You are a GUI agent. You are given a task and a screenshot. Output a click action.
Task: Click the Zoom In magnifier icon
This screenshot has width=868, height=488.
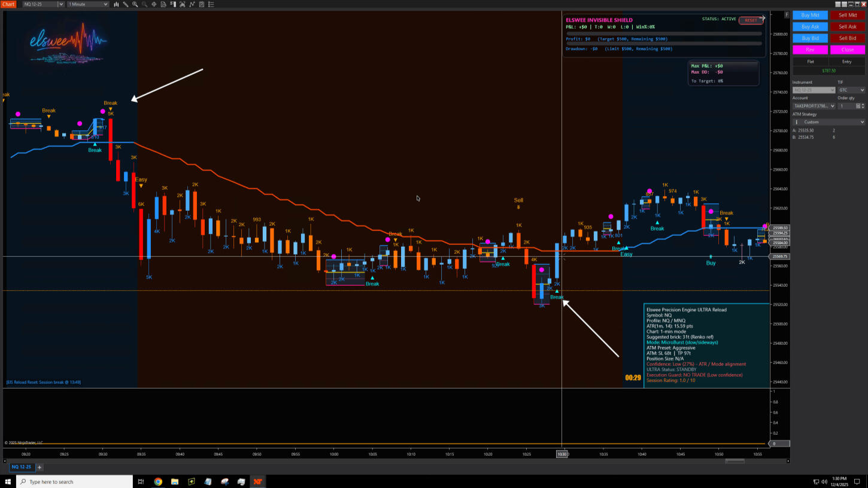pyautogui.click(x=135, y=4)
